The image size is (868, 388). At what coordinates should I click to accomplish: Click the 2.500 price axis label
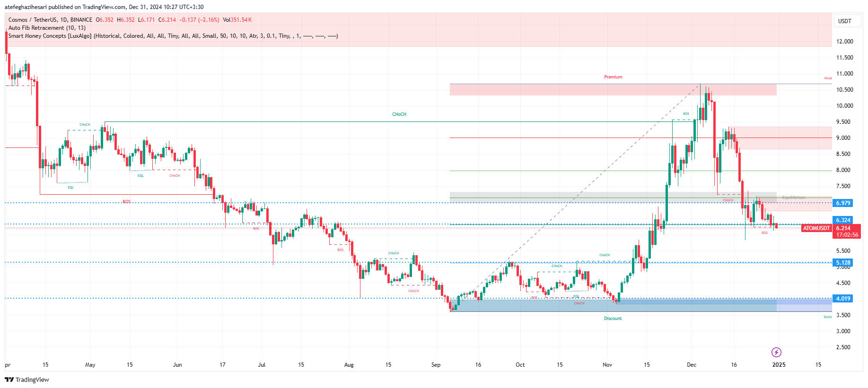pyautogui.click(x=844, y=347)
